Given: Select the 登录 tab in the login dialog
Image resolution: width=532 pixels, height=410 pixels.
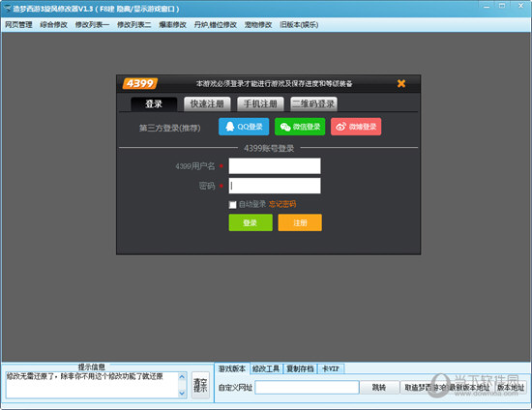Looking at the screenshot, I should click(x=154, y=103).
